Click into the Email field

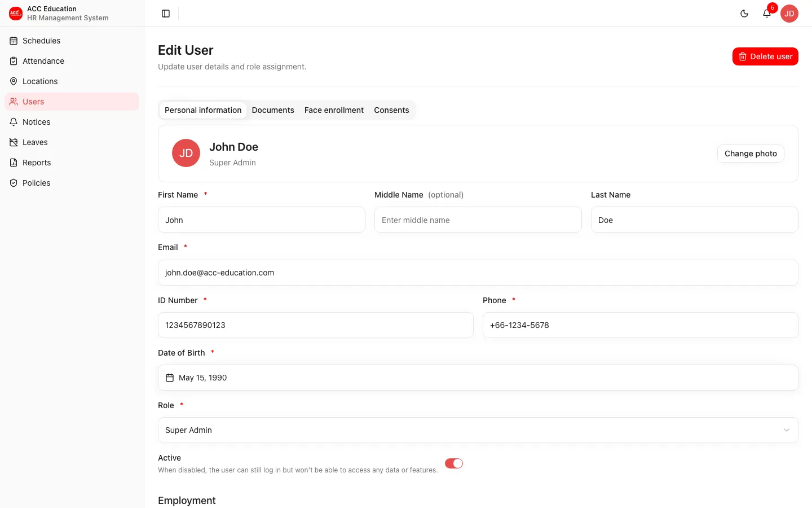pos(478,273)
